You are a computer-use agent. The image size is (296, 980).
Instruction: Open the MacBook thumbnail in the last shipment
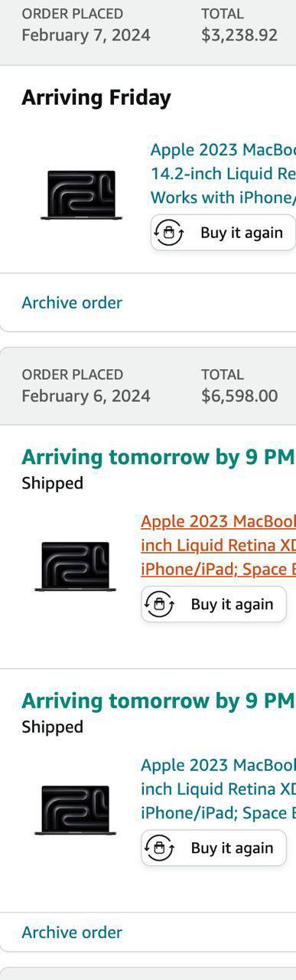pyautogui.click(x=75, y=809)
